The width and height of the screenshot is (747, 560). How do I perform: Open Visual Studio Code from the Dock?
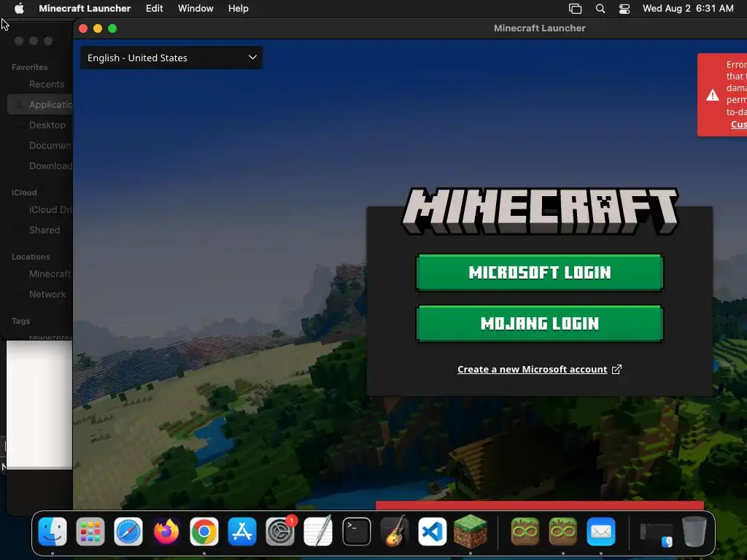click(x=433, y=532)
